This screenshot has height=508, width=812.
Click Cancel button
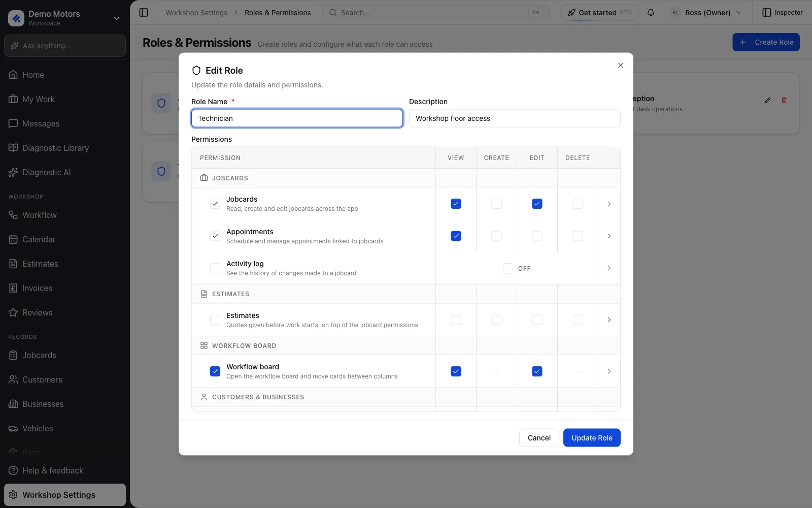pyautogui.click(x=539, y=438)
